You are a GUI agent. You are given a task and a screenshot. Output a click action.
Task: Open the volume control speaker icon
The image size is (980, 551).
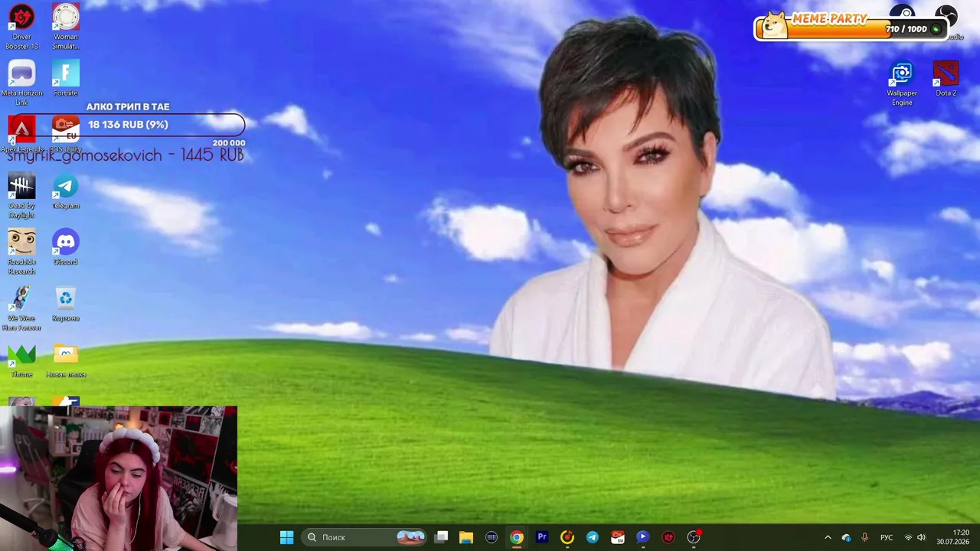(x=922, y=537)
